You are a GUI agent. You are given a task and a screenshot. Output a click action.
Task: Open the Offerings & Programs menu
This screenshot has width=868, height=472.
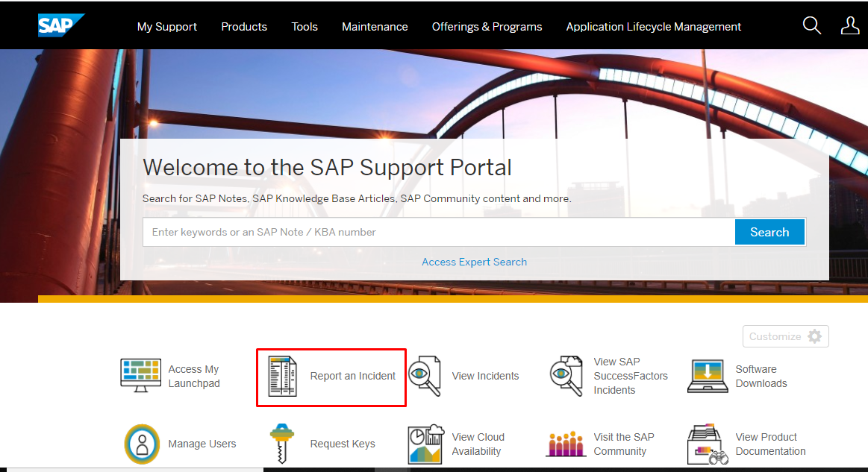(487, 27)
